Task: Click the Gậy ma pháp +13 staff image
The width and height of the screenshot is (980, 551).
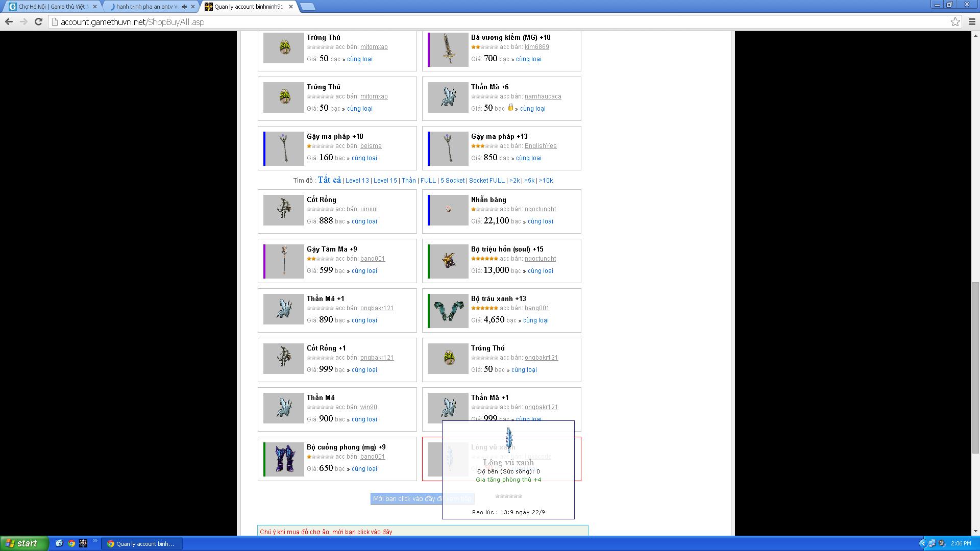Action: (x=448, y=148)
